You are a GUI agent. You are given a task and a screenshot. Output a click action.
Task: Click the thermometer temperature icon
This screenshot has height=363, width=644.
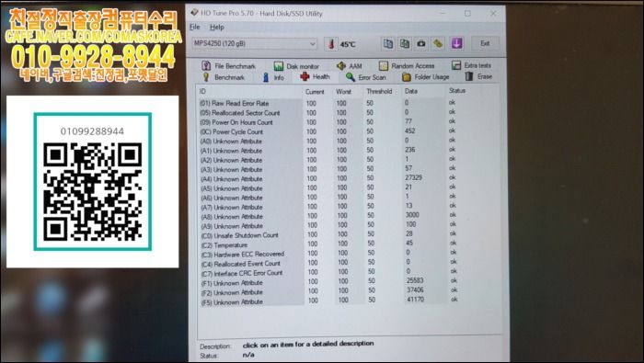(331, 44)
